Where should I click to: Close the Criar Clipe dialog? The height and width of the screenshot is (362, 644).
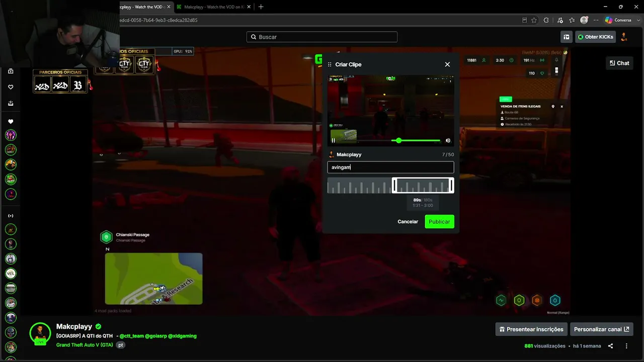pos(447,64)
